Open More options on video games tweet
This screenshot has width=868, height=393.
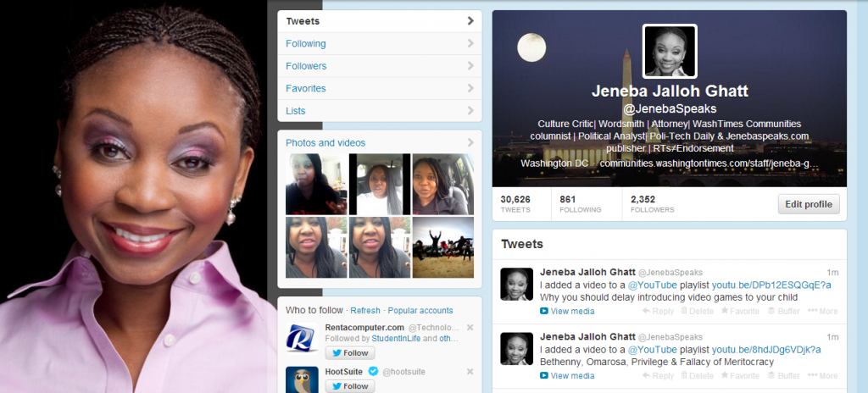click(822, 311)
